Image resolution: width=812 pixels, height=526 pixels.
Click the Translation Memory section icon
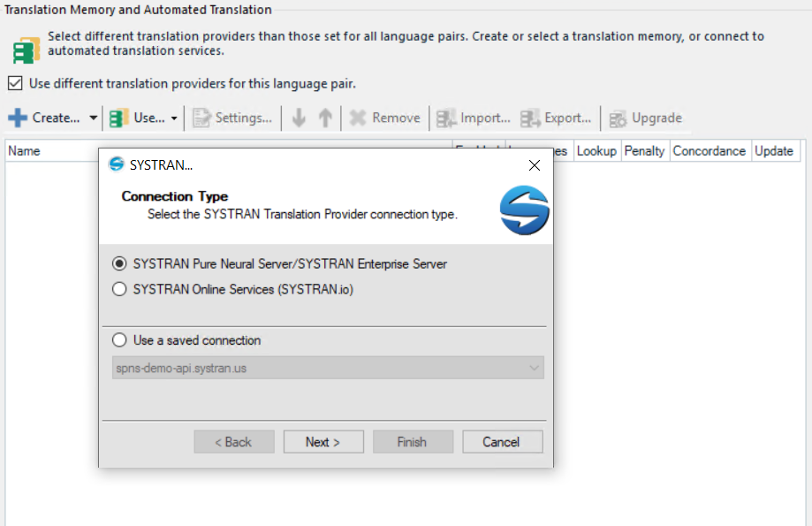pos(26,50)
